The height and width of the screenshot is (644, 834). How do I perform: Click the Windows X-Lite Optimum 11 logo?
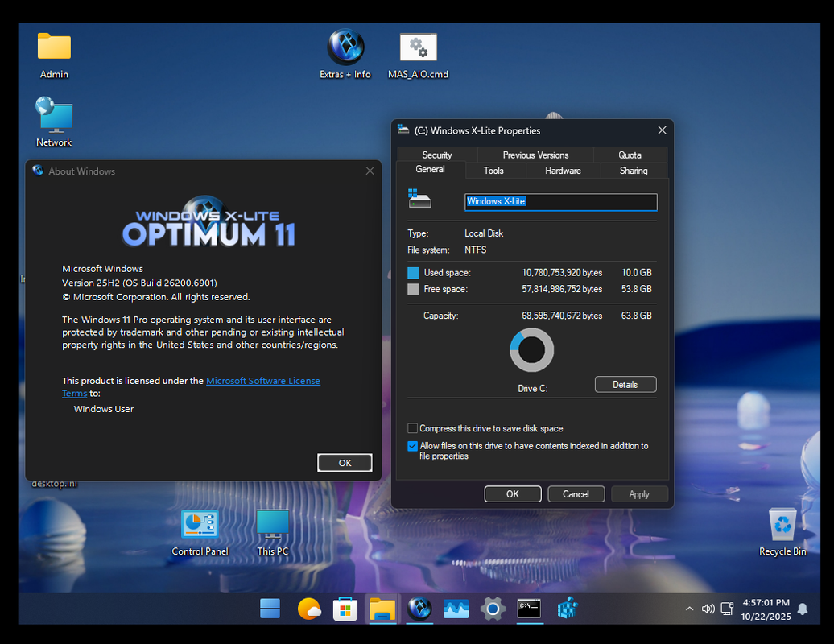coord(208,221)
